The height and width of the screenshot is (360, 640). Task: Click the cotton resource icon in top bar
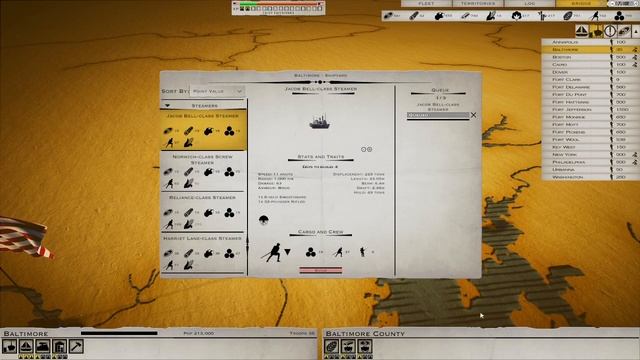coord(516,16)
